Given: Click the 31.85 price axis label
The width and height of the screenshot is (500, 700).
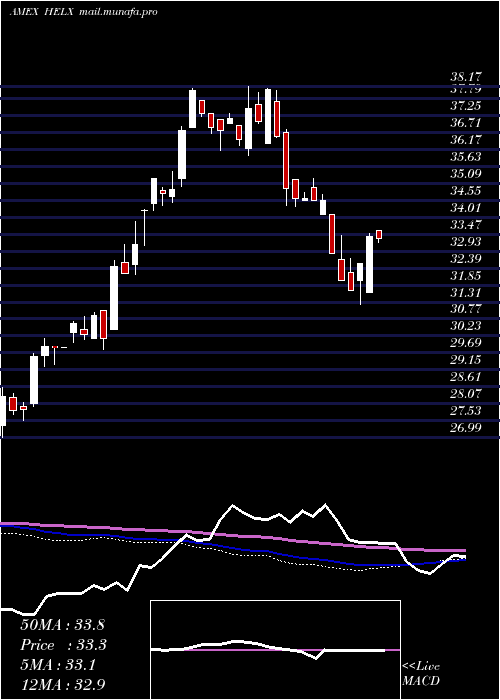Looking at the screenshot, I should (466, 275).
